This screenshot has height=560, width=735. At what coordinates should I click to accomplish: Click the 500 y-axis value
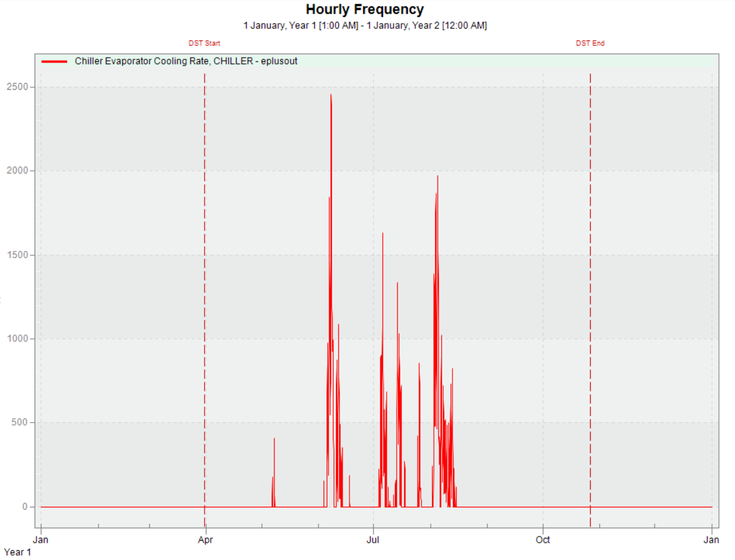(20, 422)
